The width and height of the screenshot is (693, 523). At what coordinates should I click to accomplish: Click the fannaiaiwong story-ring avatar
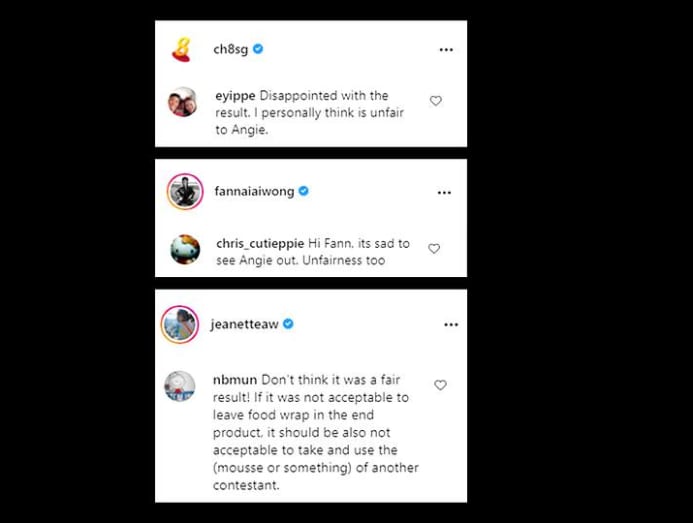point(185,191)
